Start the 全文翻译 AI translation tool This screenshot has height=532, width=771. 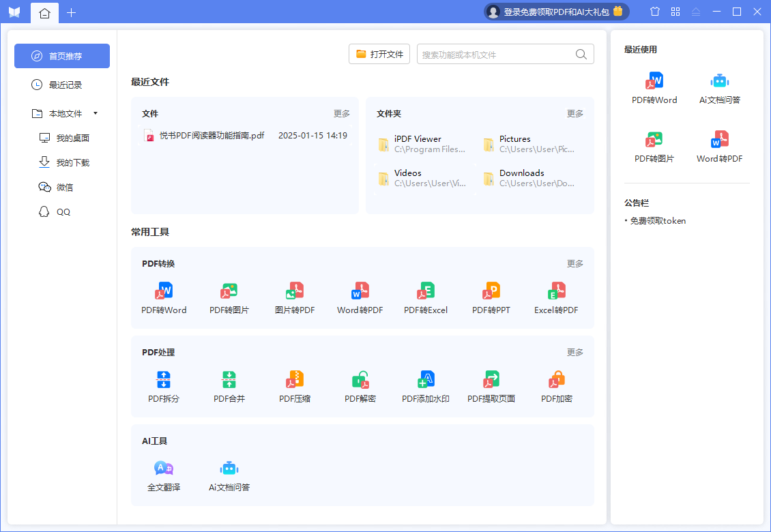164,475
